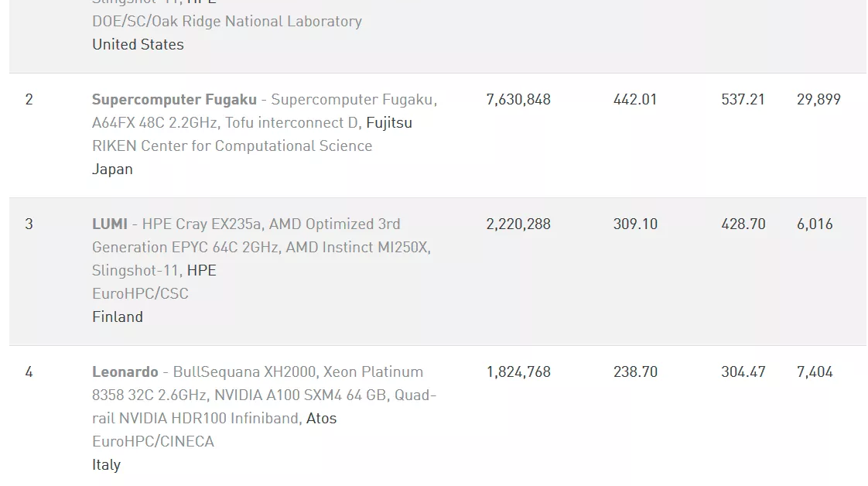Click the Atos vendor name
Image resolution: width=868 pixels, height=486 pixels.
click(322, 419)
